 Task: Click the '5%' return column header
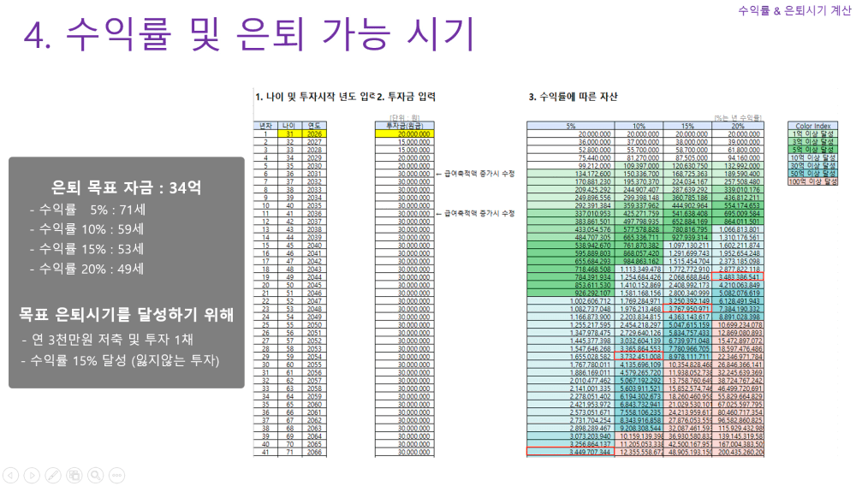571,126
